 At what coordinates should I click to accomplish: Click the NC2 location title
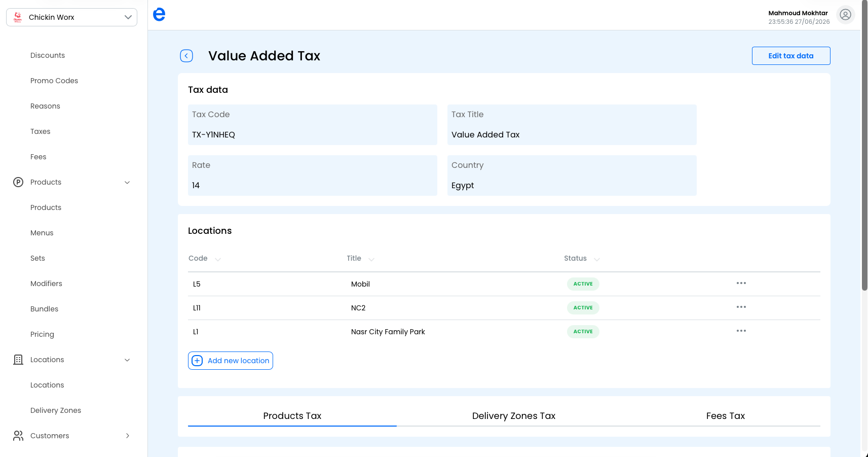coord(358,308)
